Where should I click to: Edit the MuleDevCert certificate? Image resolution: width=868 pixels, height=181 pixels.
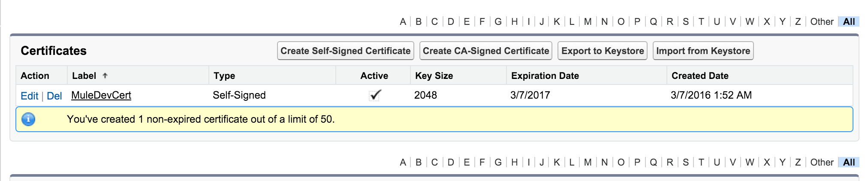pyautogui.click(x=29, y=96)
